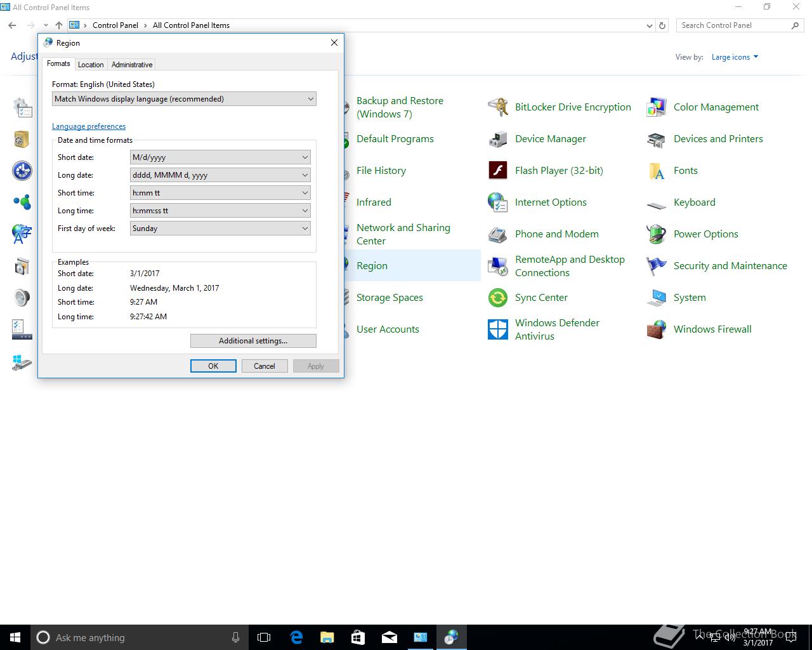Viewport: 812px width, 650px height.
Task: Switch to the Formats tab
Action: point(58,63)
